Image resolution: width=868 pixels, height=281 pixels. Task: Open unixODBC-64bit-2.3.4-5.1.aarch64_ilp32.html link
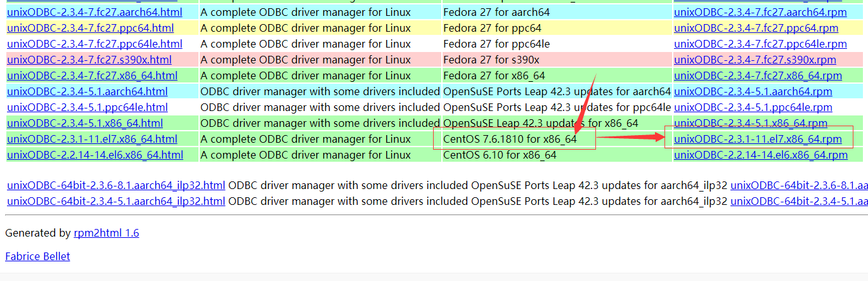(x=116, y=201)
